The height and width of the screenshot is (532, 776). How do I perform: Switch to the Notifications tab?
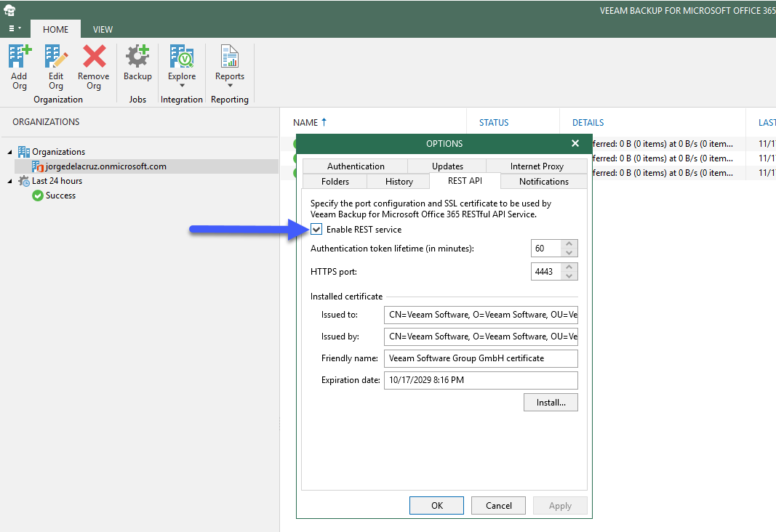click(x=544, y=182)
